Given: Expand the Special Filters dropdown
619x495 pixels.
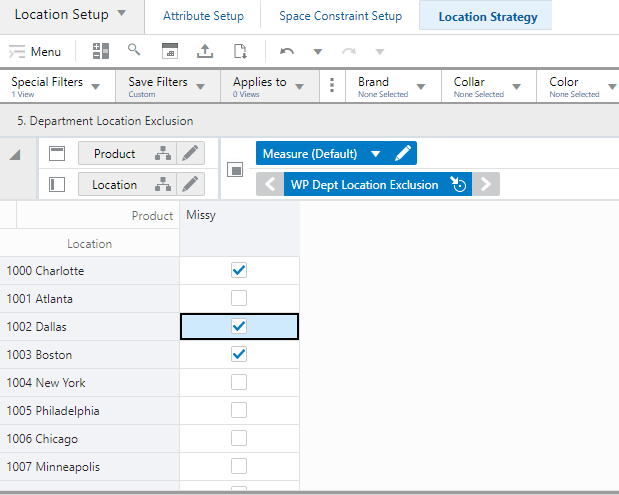Looking at the screenshot, I should point(58,86).
